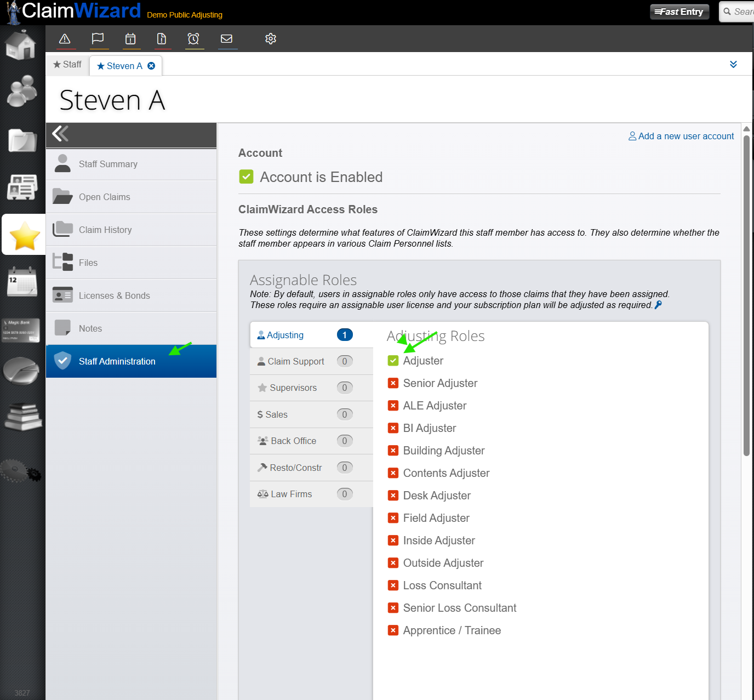
Task: Switch to the Staff tab
Action: coord(67,65)
